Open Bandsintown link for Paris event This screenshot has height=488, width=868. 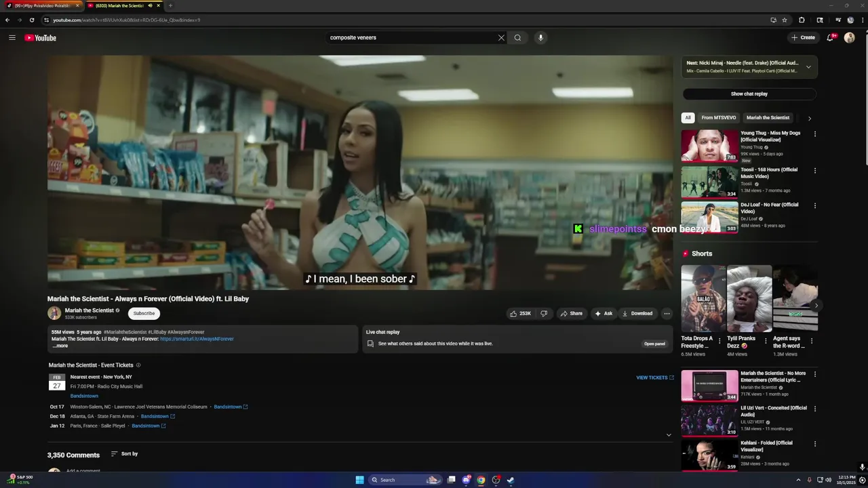(149, 426)
